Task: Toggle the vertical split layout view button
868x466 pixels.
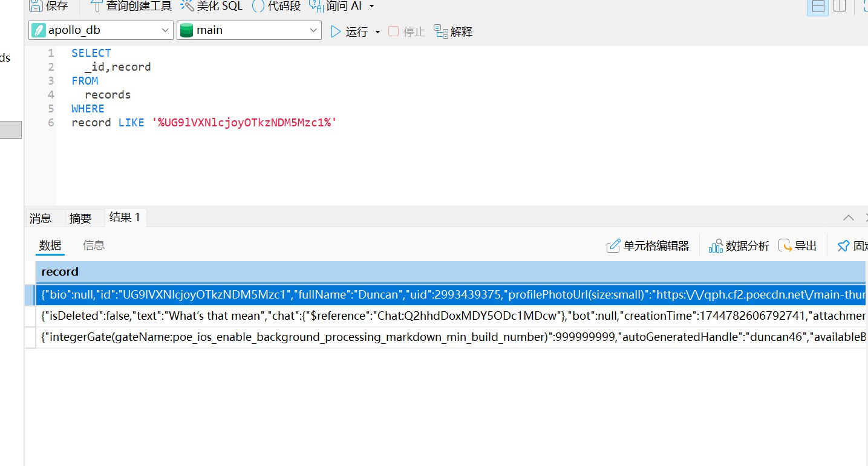Action: [x=840, y=7]
